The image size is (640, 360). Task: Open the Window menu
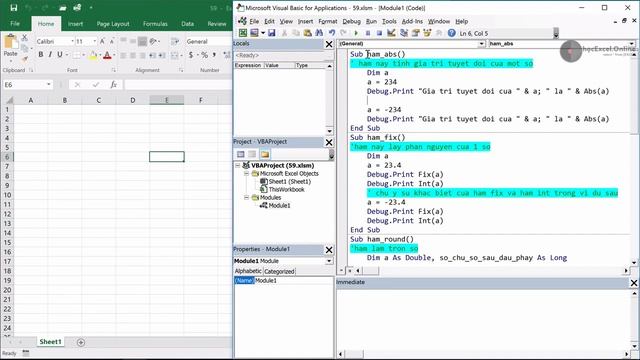[x=439, y=21]
